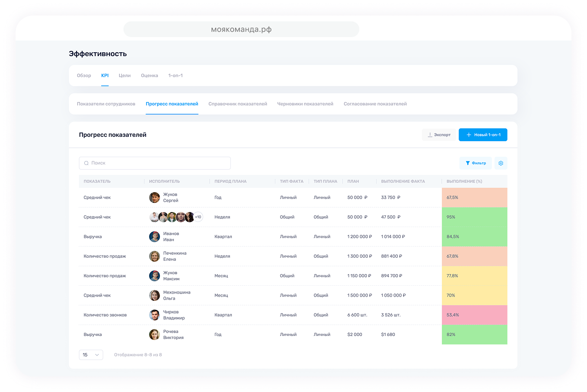This screenshot has height=392, width=587.
Task: Click the magnifier icon in search field
Action: point(86,163)
